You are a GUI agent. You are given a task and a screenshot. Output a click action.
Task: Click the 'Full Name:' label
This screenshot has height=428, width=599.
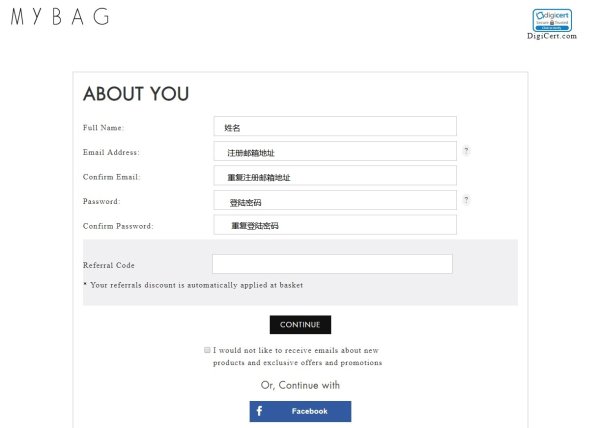104,128
